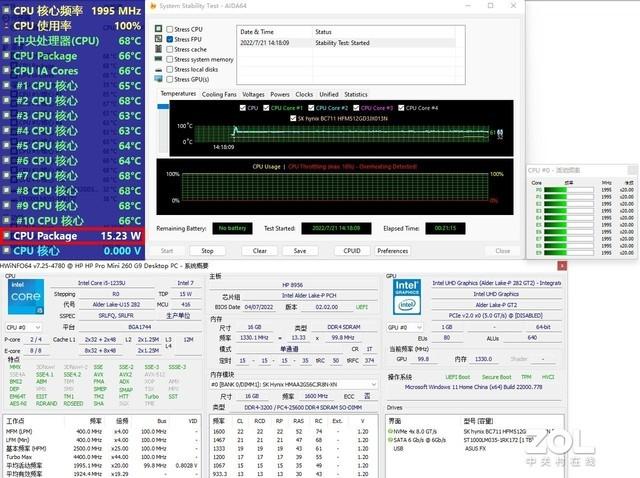Enable Stress local disks checkbox
This screenshot has height=478, width=640.
point(170,69)
